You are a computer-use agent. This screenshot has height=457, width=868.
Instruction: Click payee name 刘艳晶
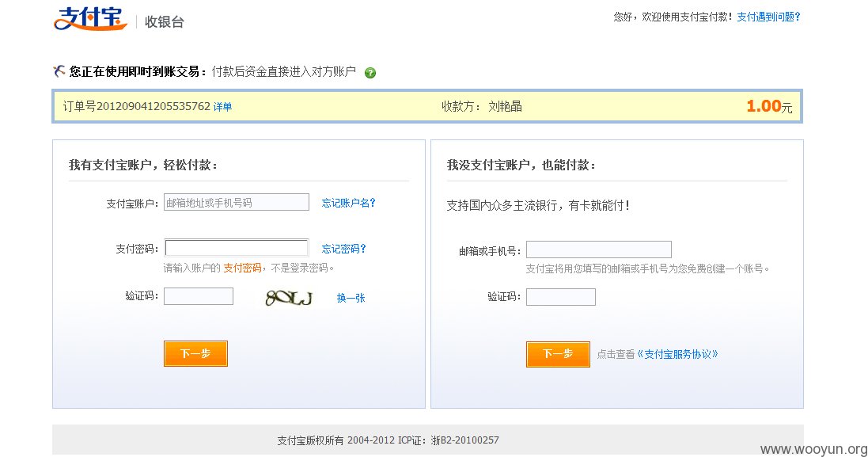tap(505, 106)
